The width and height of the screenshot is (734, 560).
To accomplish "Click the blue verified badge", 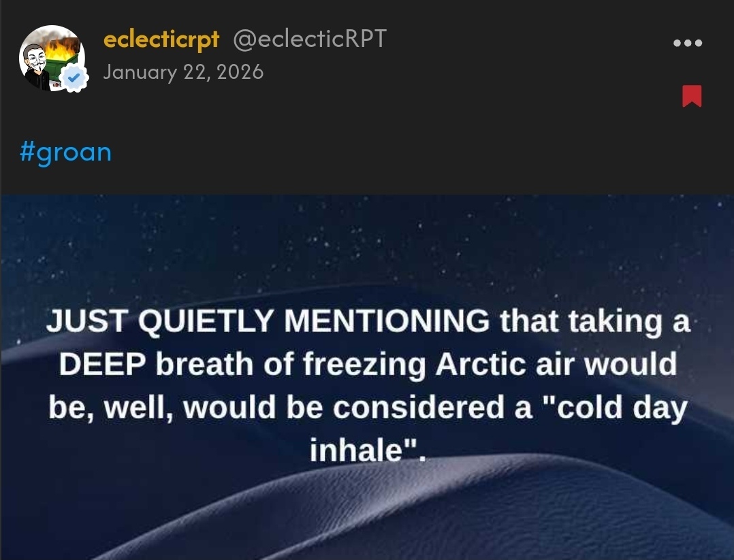I will [x=74, y=79].
